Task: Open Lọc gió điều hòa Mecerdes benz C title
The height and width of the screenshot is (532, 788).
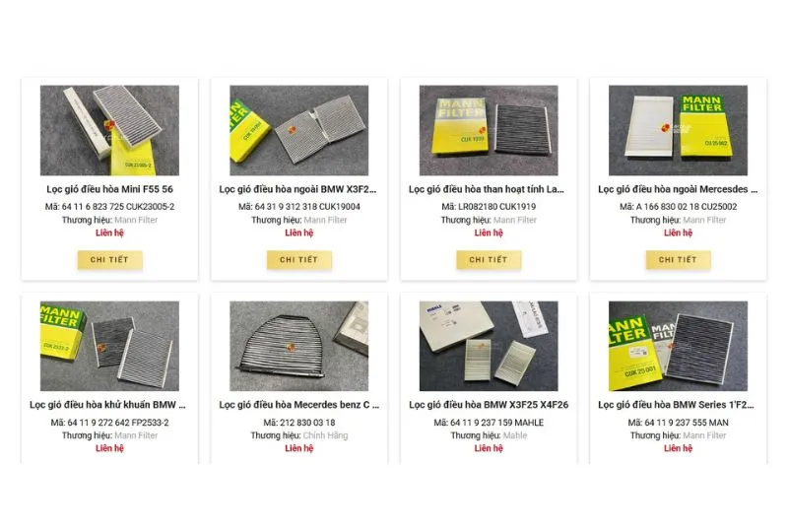Action: pos(299,405)
